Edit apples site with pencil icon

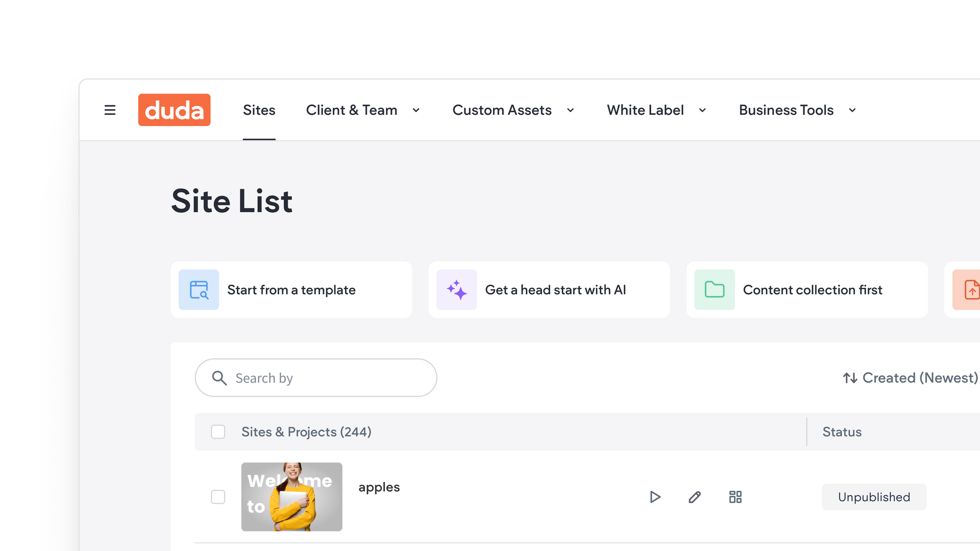(x=695, y=497)
